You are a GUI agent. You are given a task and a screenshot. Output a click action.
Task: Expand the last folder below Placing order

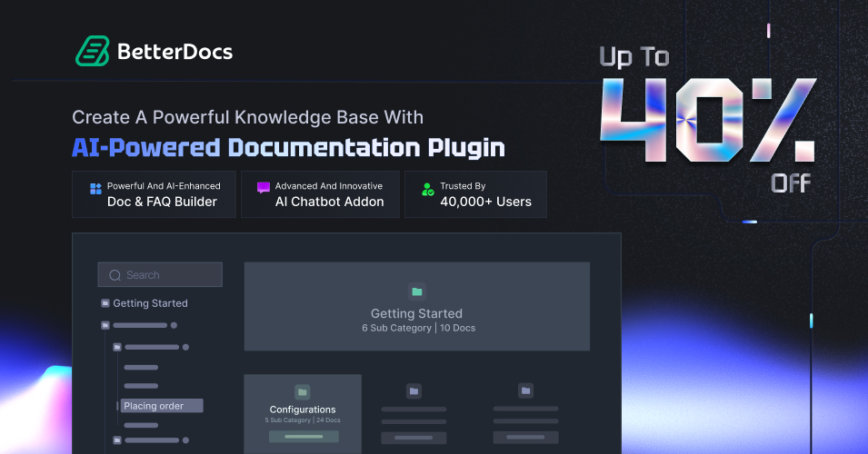[117, 440]
